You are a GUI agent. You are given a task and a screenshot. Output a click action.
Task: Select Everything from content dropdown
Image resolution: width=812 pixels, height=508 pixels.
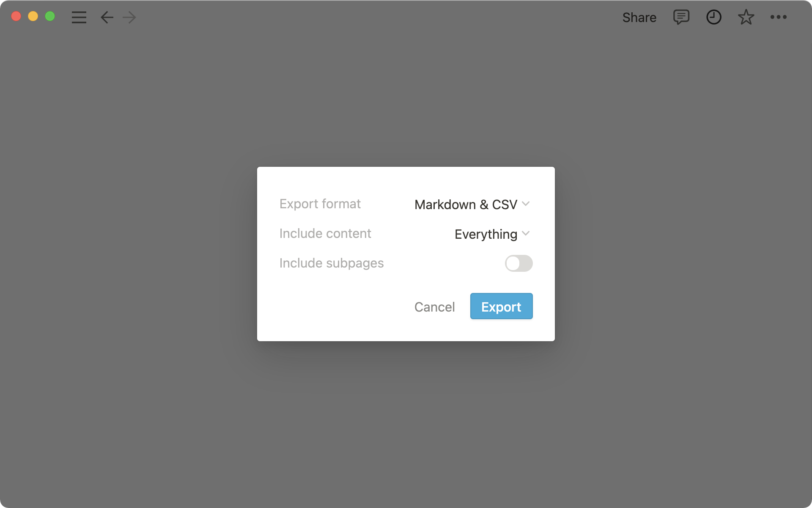click(x=491, y=234)
